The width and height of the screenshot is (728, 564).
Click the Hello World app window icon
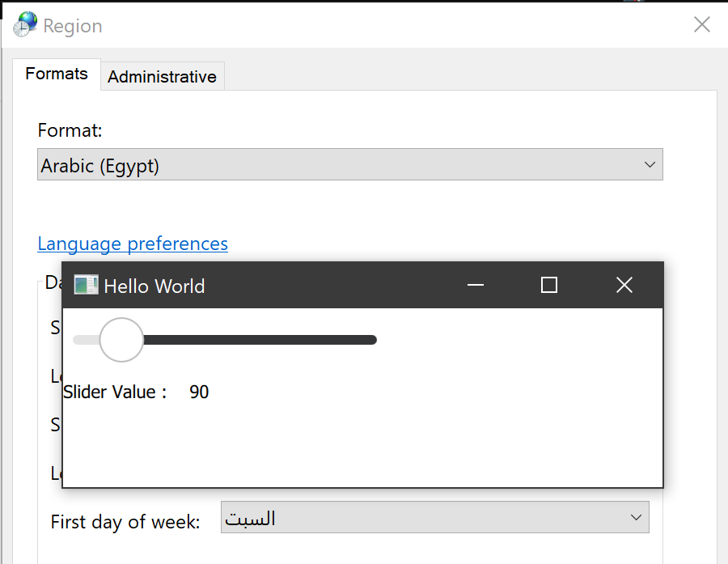[x=85, y=285]
